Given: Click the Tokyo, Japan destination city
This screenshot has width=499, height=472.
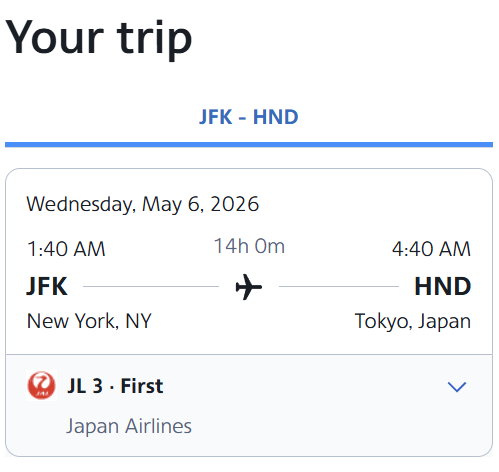Looking at the screenshot, I should (413, 321).
